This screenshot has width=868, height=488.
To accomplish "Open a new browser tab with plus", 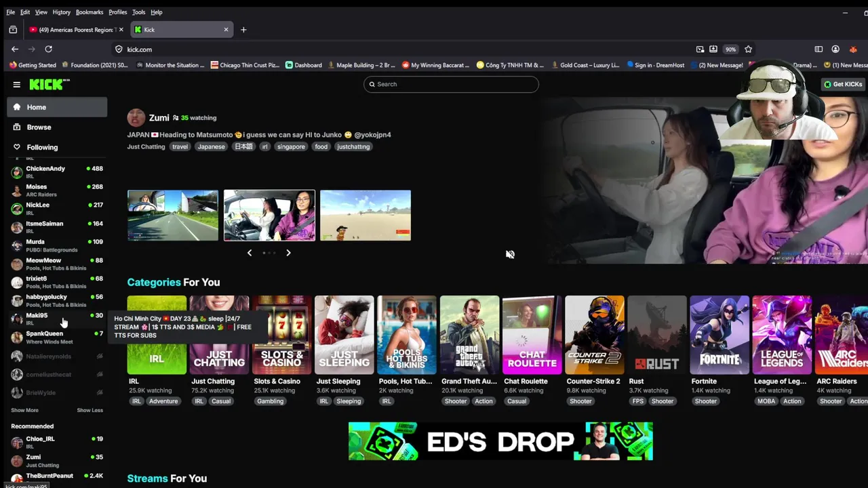I will coord(243,30).
